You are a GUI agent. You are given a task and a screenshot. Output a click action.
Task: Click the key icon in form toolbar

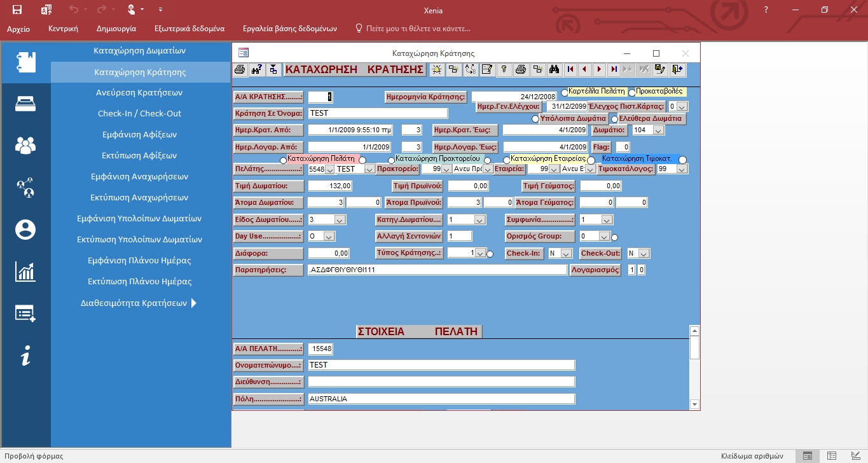pyautogui.click(x=503, y=69)
